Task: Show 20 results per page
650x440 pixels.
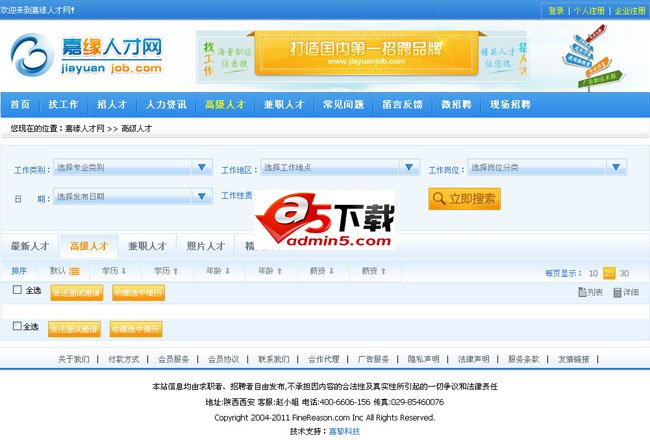Action: click(609, 273)
